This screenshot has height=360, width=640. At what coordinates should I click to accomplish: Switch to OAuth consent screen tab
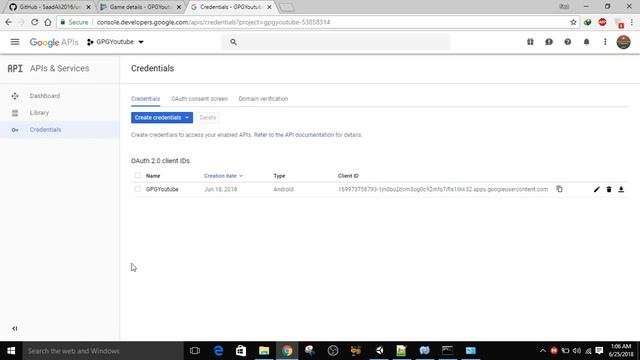tap(199, 99)
